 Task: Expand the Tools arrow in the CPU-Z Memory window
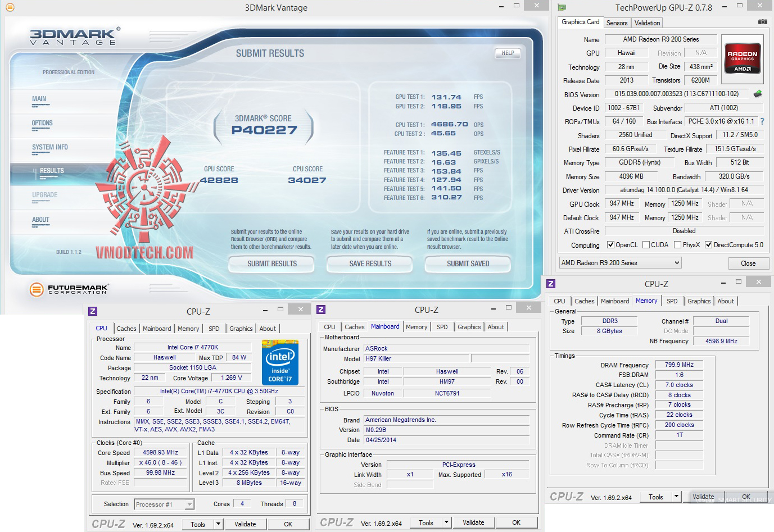pos(677,497)
